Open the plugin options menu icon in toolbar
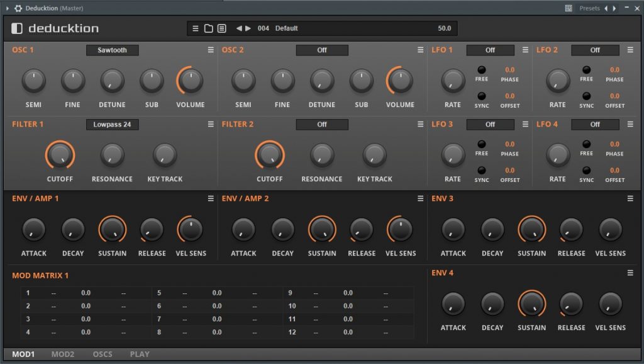644x364 pixels. point(196,28)
